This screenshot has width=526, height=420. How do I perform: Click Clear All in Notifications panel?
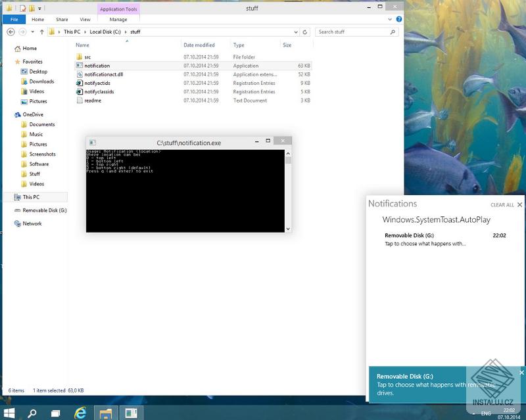click(x=502, y=205)
